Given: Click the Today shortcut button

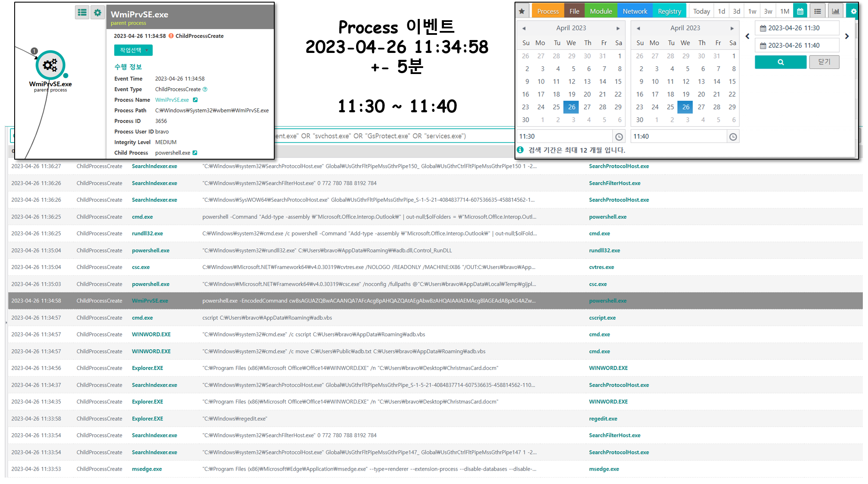Looking at the screenshot, I should click(701, 10).
